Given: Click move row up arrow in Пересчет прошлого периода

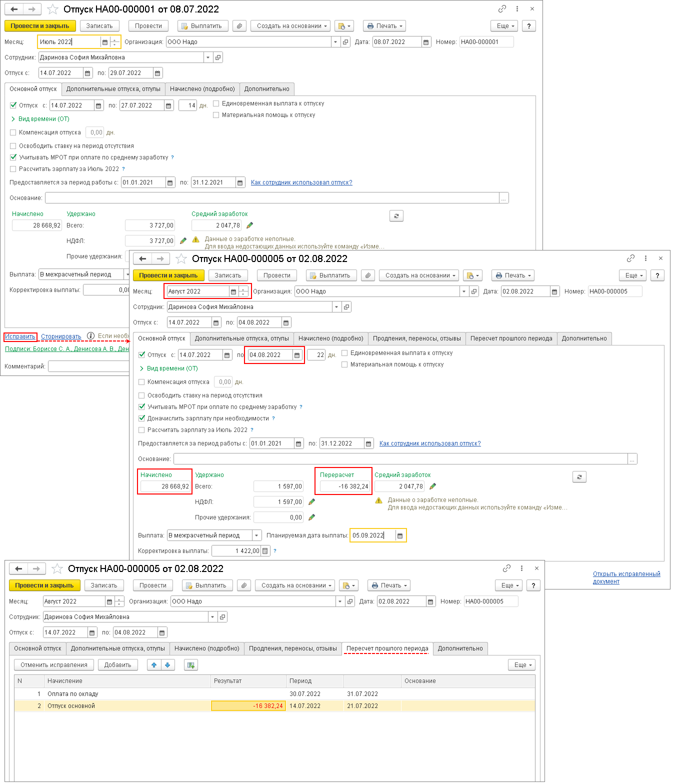Looking at the screenshot, I should coord(154,665).
